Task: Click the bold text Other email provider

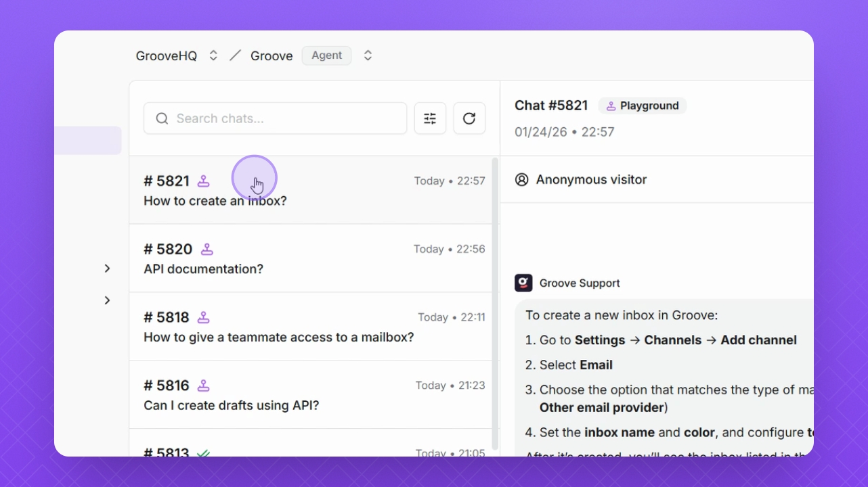Action: [602, 408]
